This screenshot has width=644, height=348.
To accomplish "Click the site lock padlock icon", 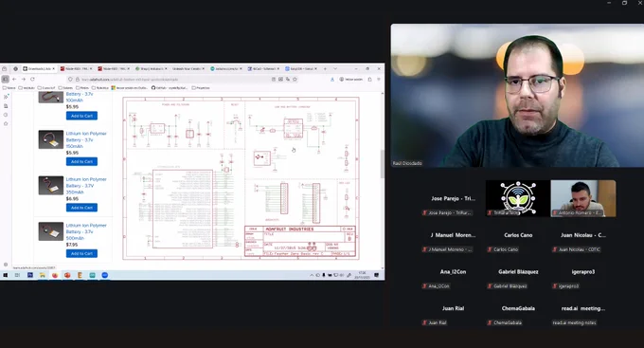I will 77,80.
